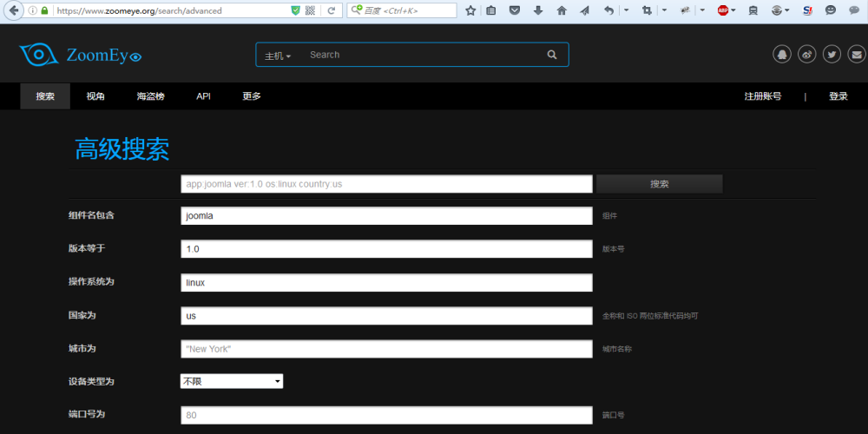Click the ZoomEye eye logo
The height and width of the screenshot is (434, 868).
pos(39,54)
